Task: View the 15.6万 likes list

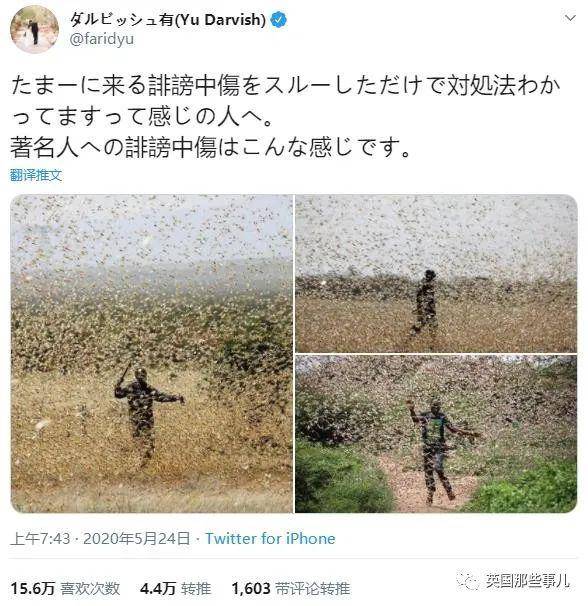Action: click(x=65, y=589)
